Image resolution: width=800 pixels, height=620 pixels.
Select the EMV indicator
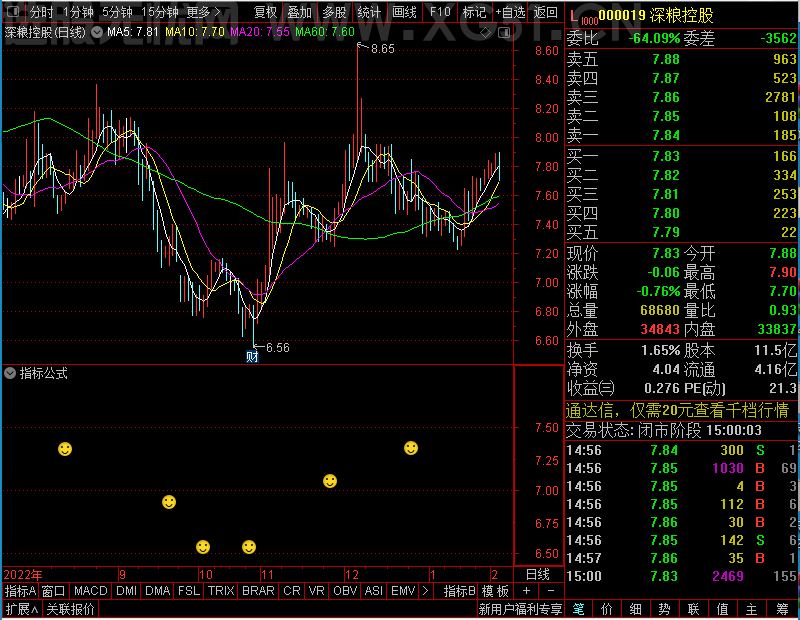(x=403, y=591)
